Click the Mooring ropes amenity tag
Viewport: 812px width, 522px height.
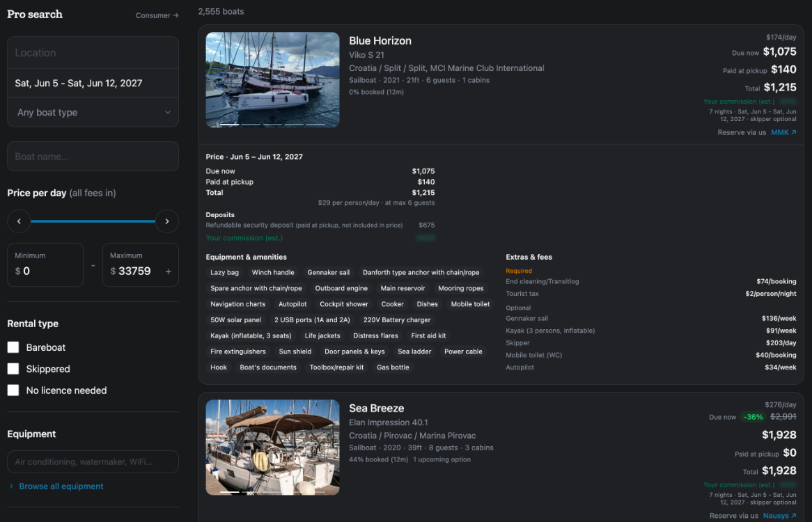click(x=461, y=289)
